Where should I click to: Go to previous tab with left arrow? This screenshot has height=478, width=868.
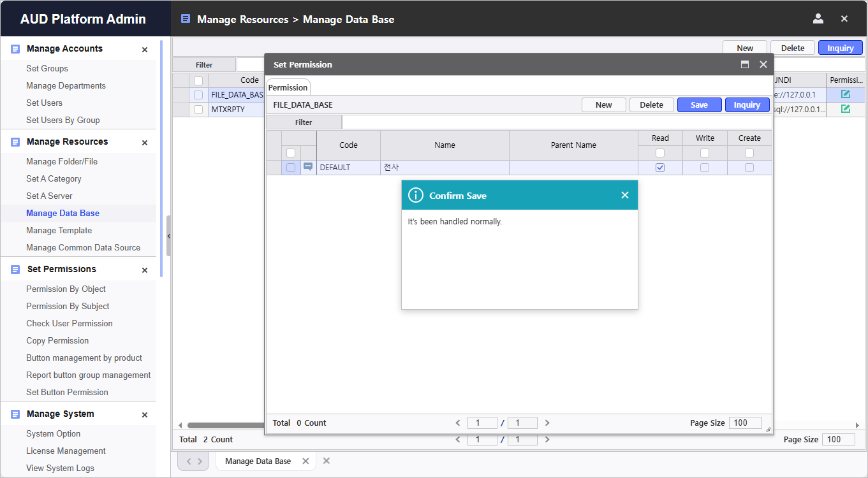189,461
